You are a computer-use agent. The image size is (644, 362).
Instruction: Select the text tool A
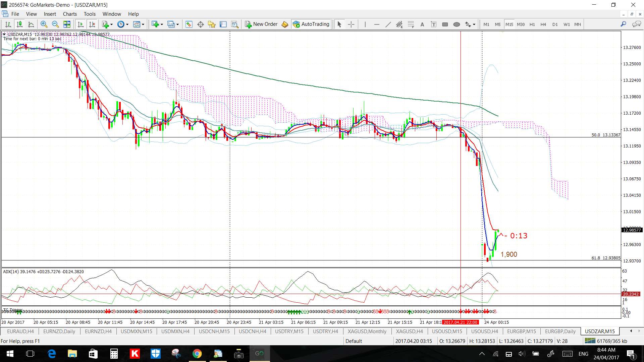[422, 24]
